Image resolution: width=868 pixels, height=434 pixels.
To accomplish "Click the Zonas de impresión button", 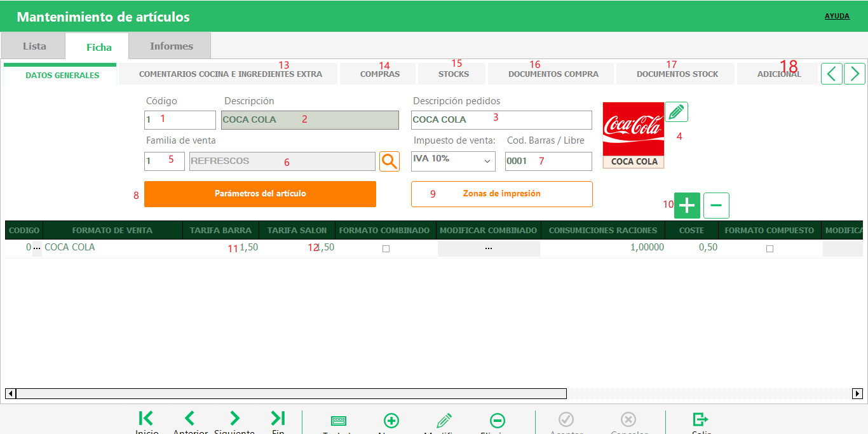I will click(x=501, y=194).
